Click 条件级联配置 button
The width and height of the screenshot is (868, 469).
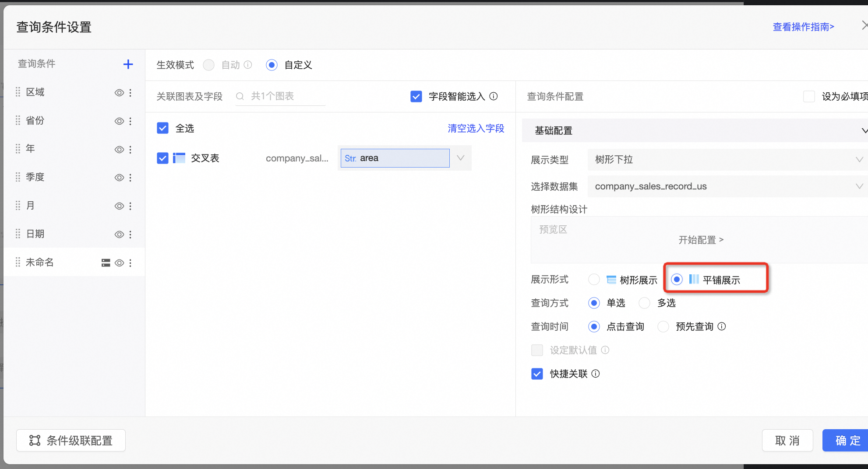(71, 440)
